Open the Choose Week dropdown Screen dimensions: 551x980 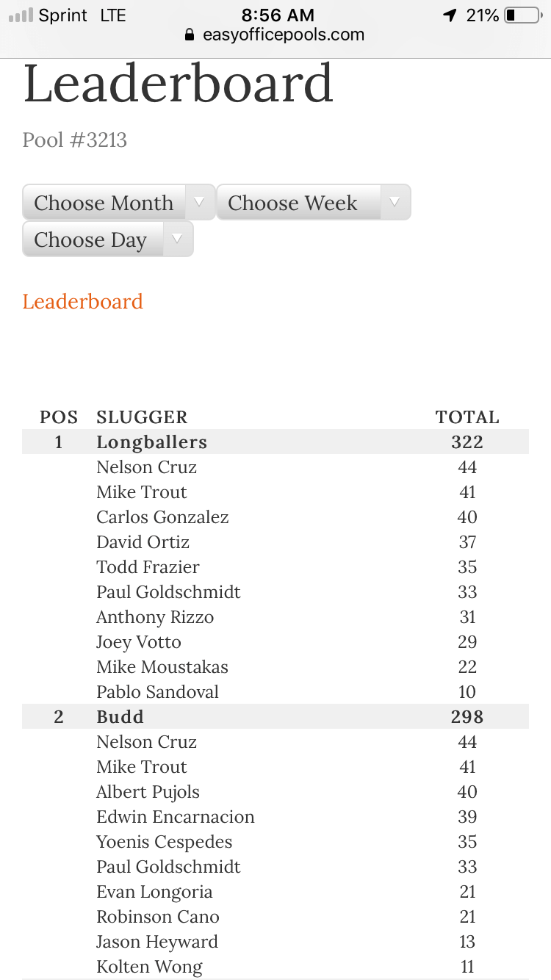coord(313,202)
